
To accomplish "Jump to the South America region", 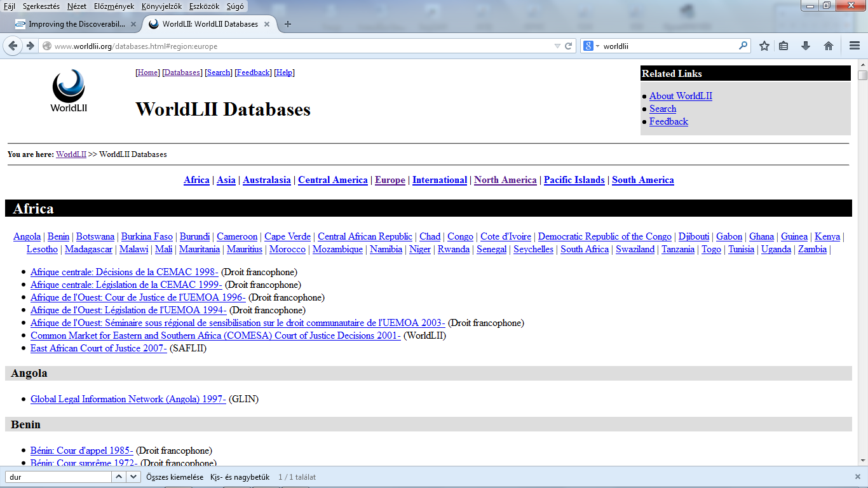I will click(x=643, y=180).
